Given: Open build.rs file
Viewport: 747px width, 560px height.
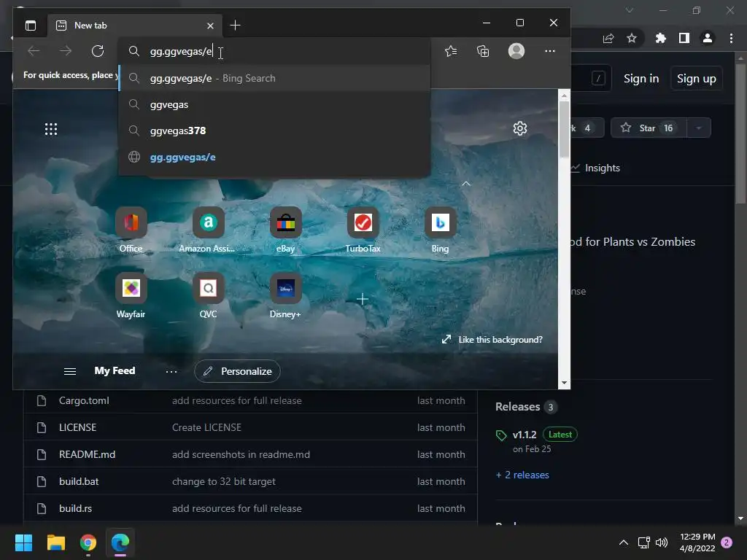Looking at the screenshot, I should coord(75,508).
